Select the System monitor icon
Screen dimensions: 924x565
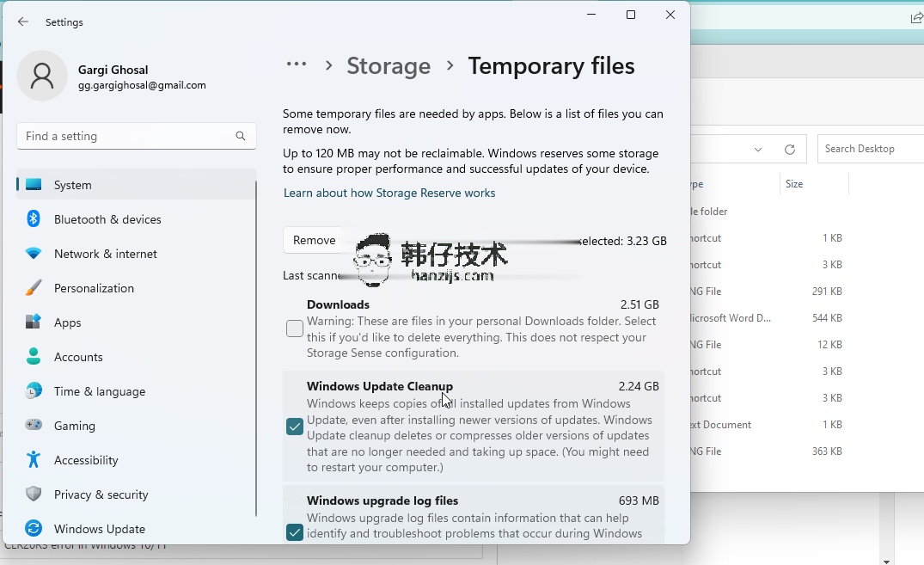pos(34,185)
